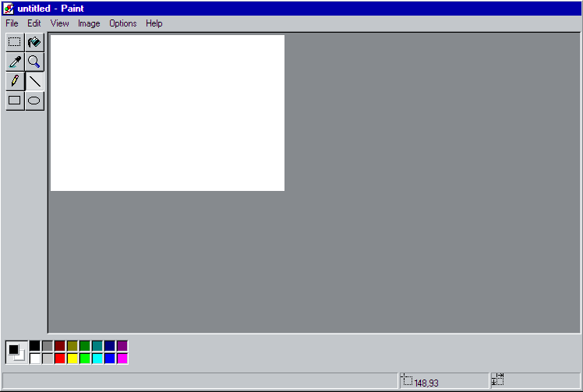The image size is (583, 392).
Task: Pick the light gray color swatch
Action: coord(48,358)
